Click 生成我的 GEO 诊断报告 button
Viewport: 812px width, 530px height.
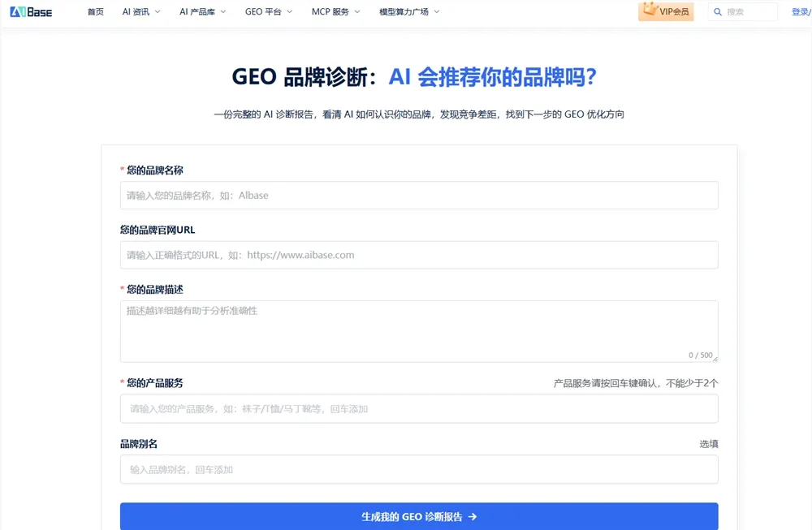click(419, 516)
